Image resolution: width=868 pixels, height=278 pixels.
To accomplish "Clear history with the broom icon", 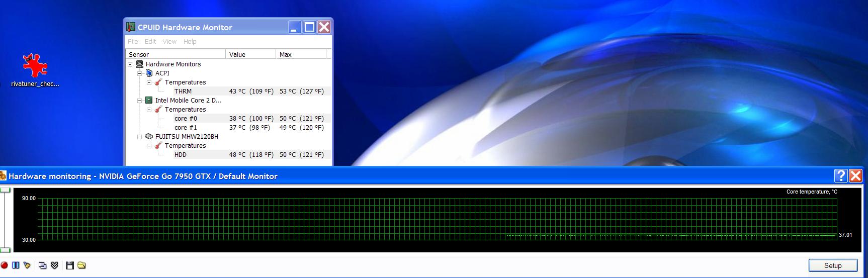I will 27,265.
